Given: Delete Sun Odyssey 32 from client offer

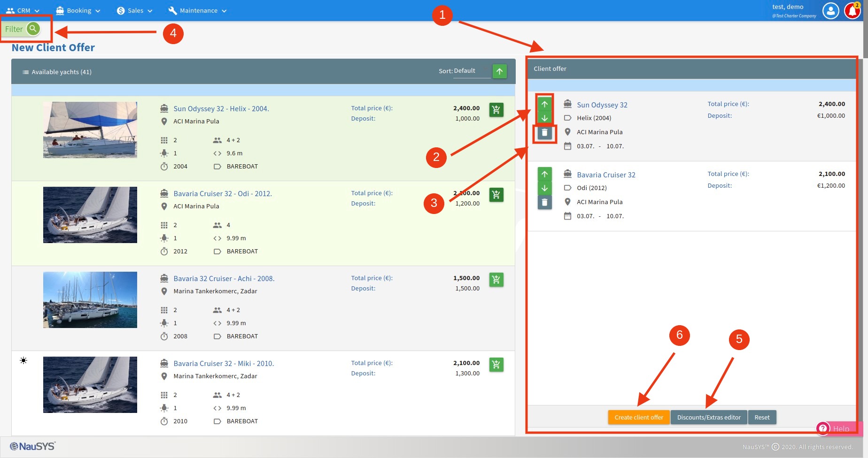Looking at the screenshot, I should 544,133.
